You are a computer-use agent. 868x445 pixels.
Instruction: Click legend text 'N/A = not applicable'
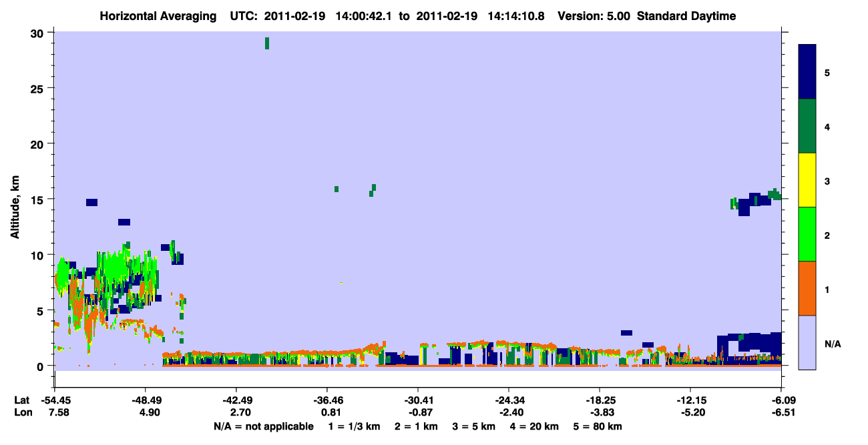click(x=263, y=426)
